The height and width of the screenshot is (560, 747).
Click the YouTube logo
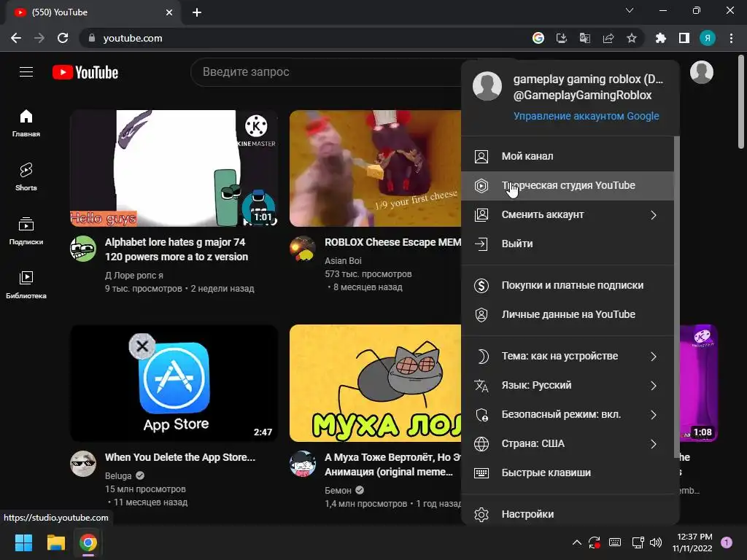pos(85,72)
